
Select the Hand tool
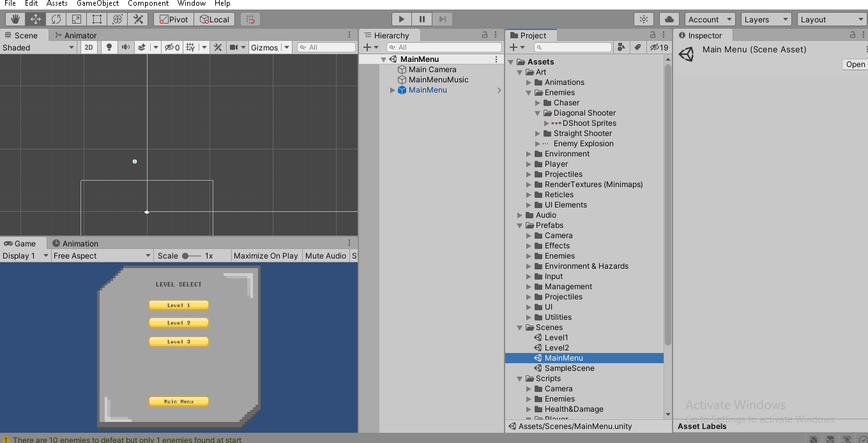pyautogui.click(x=15, y=19)
